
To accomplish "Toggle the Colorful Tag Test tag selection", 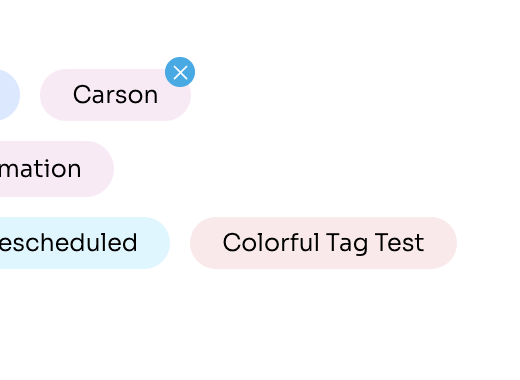I will [323, 243].
